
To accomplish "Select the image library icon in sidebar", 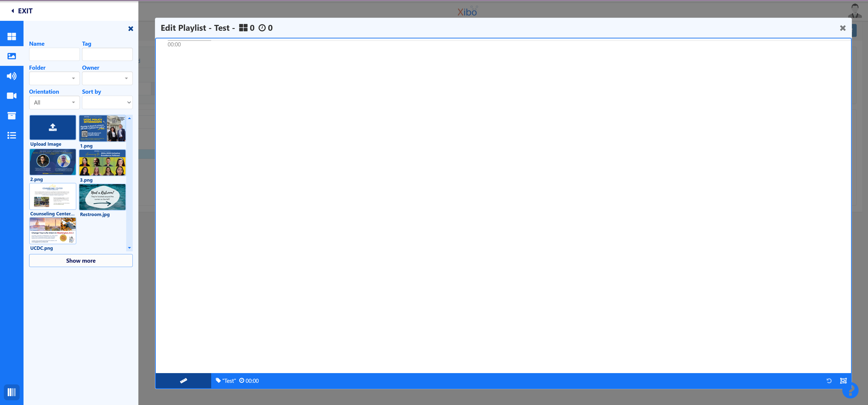I will click(x=12, y=56).
